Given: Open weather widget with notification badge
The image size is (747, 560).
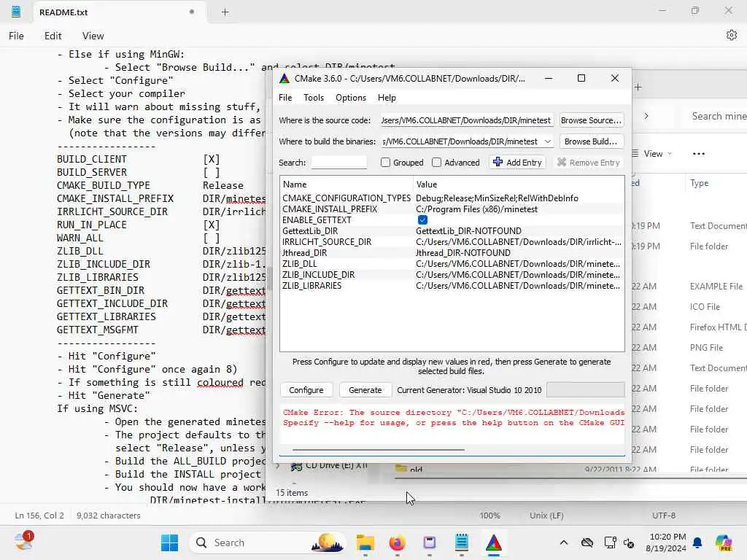Looking at the screenshot, I should 23,541.
